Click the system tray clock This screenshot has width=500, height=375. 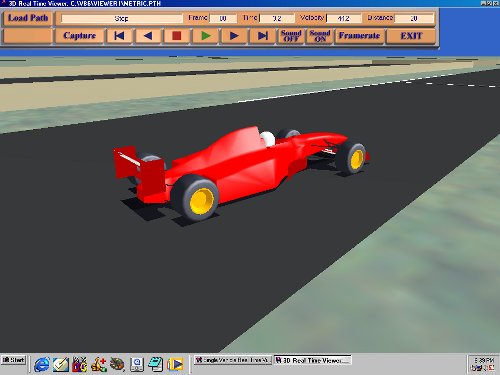pos(484,360)
